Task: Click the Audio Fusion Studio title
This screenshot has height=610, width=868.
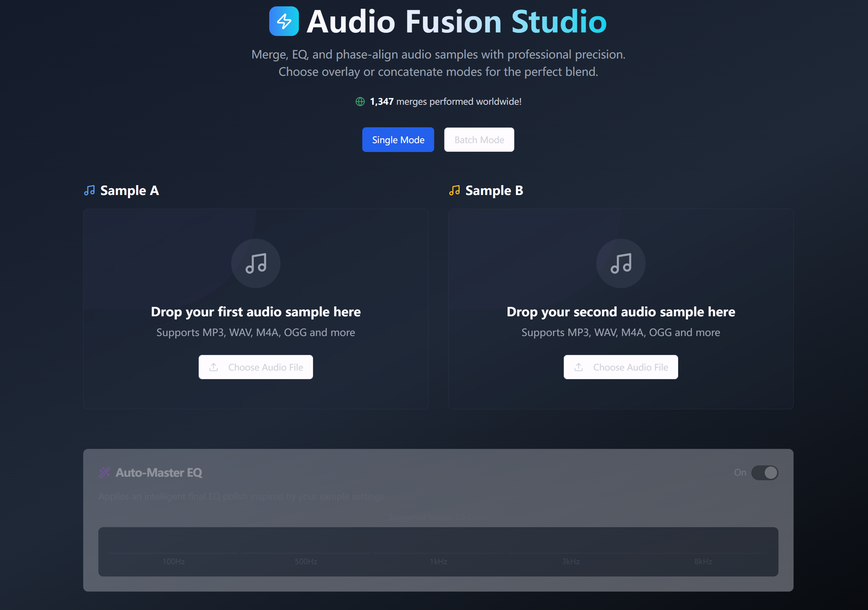Action: 456,22
